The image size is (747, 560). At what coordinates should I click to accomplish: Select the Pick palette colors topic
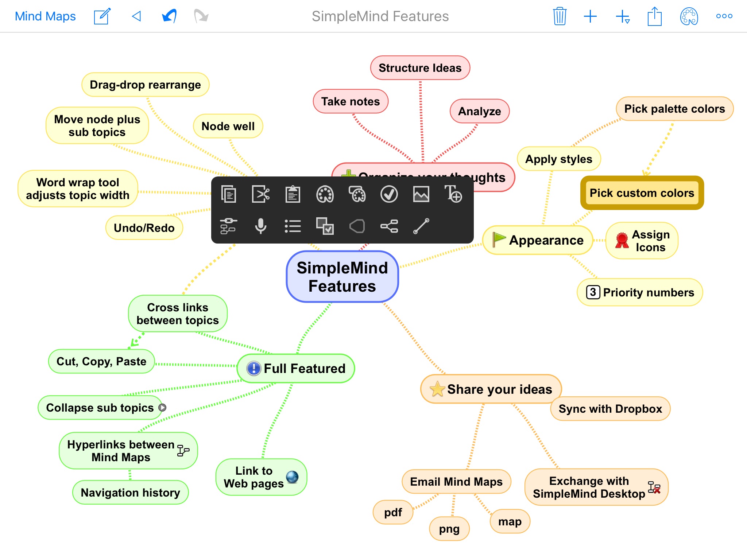[675, 109]
